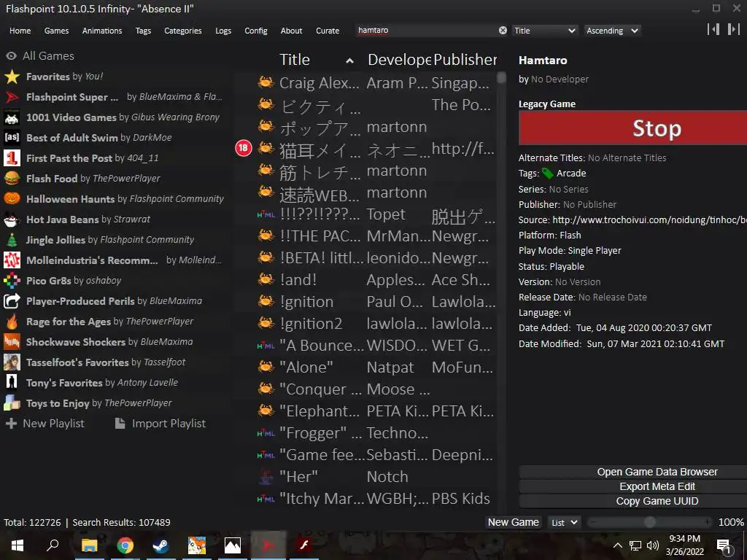Open File Explorer from the taskbar
The width and height of the screenshot is (747, 560).
pyautogui.click(x=89, y=545)
